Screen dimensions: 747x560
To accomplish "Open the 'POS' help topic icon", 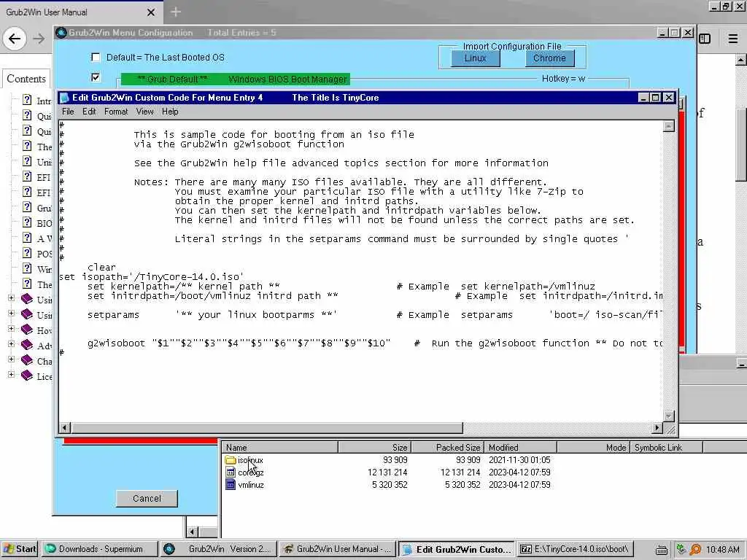I will tap(27, 253).
